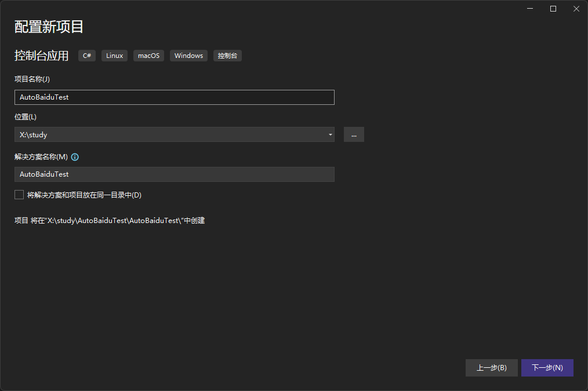
Task: Open the location X:\study dropdown arrow
Action: tap(330, 134)
